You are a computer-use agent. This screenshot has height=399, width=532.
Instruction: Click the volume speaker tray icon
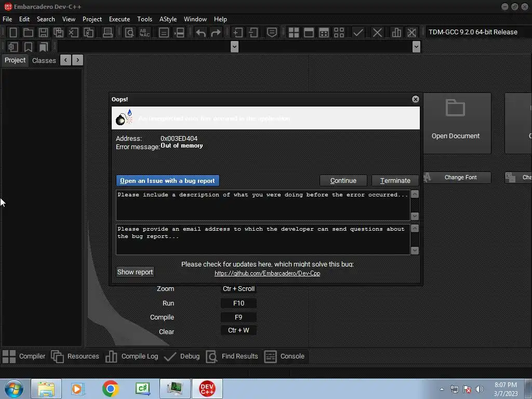pyautogui.click(x=479, y=389)
